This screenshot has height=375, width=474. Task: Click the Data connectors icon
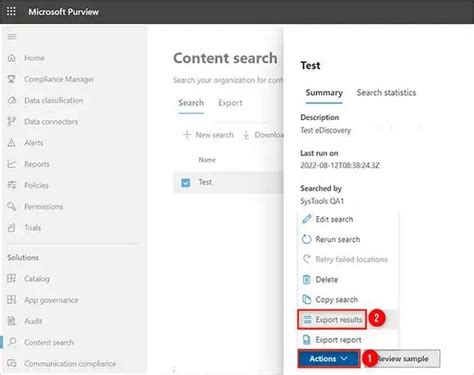point(12,122)
